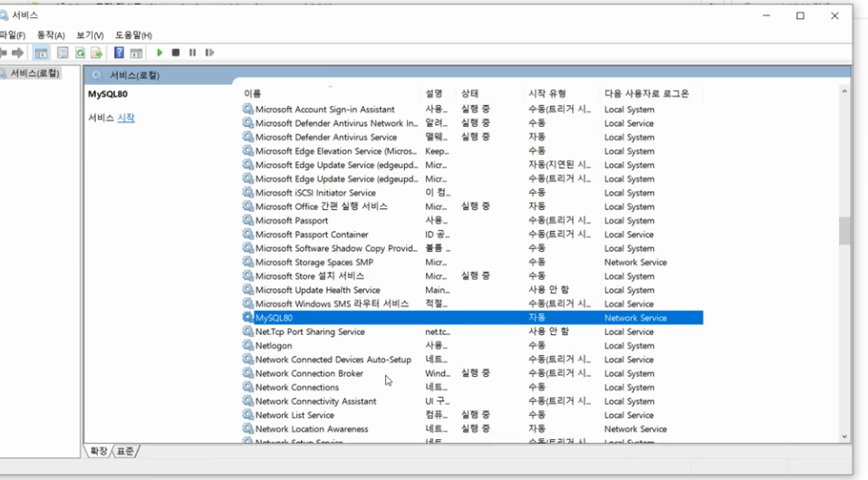The image size is (868, 480).
Task: Click the gear icon of Microsoft Update Health Service
Action: (247, 290)
